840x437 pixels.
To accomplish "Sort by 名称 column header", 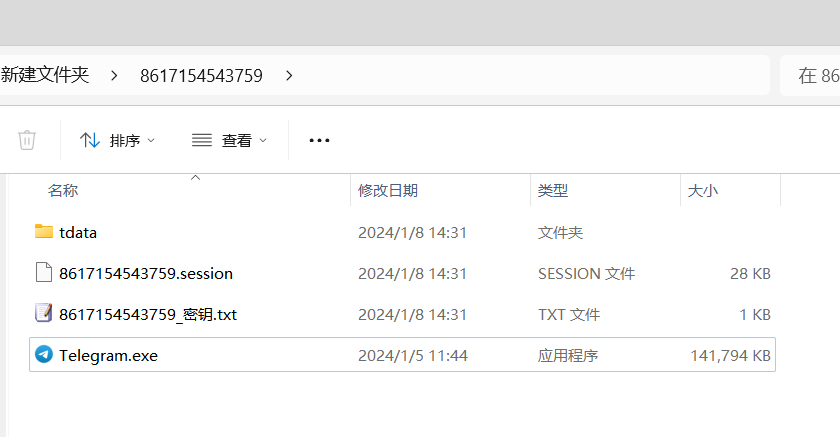I will click(x=63, y=190).
